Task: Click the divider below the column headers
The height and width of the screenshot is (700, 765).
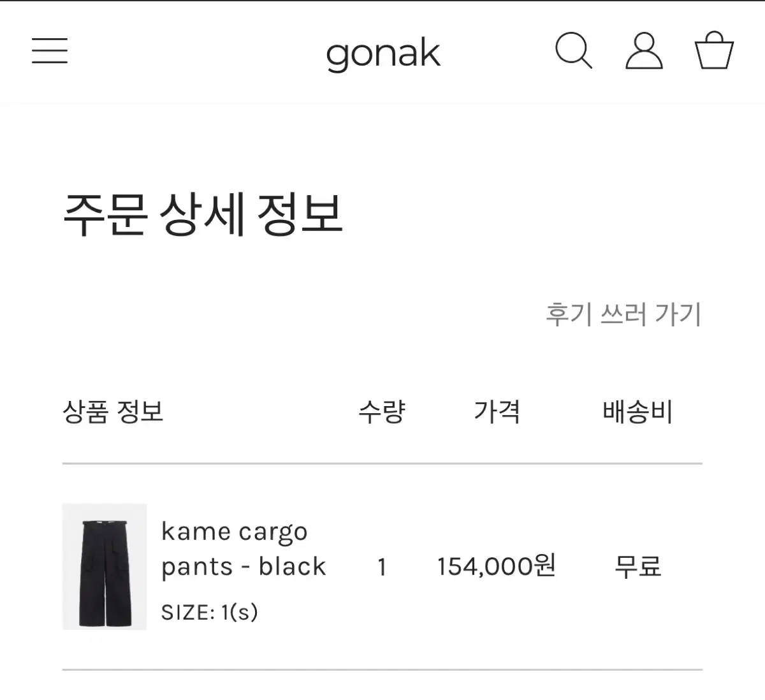Action: [x=382, y=464]
